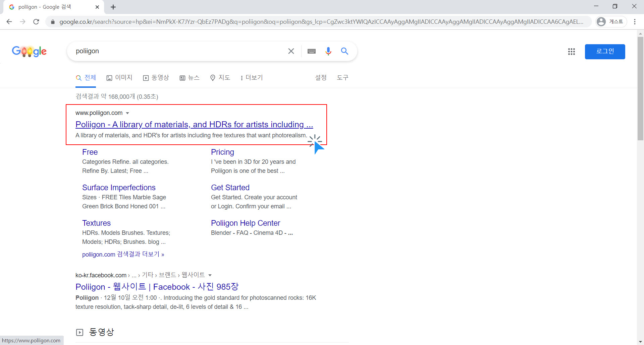Open the Poliigon Help Center sitelink
This screenshot has height=345, width=644.
[x=246, y=223]
